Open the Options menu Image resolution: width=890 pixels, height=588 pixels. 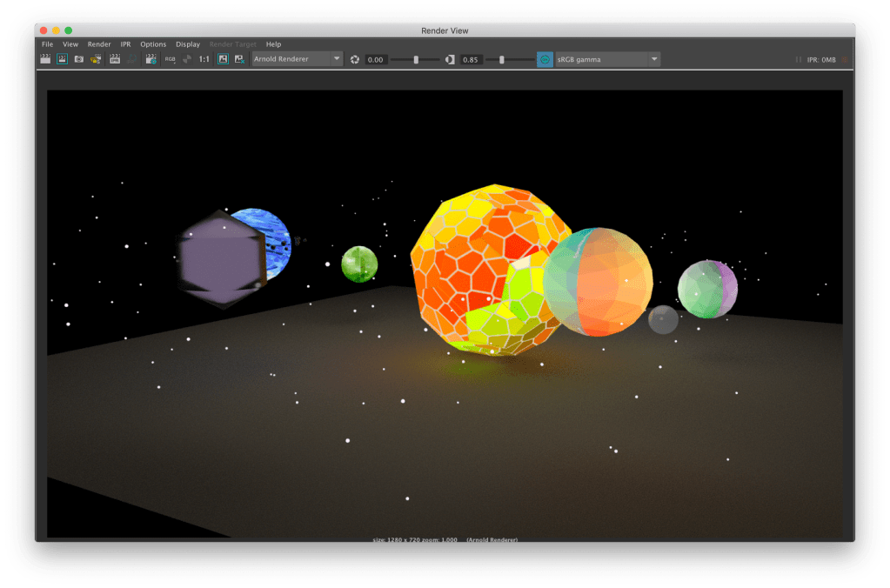[x=153, y=44]
